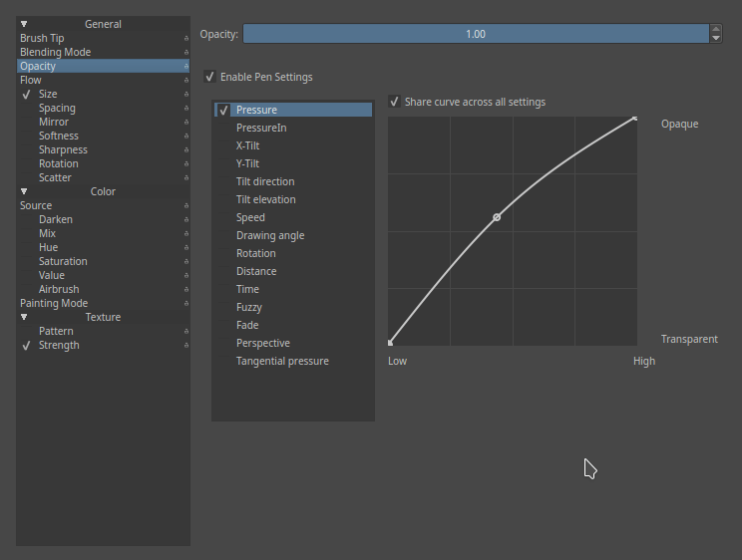Collapse the General section triangle
This screenshot has height=560, width=742.
coord(24,24)
